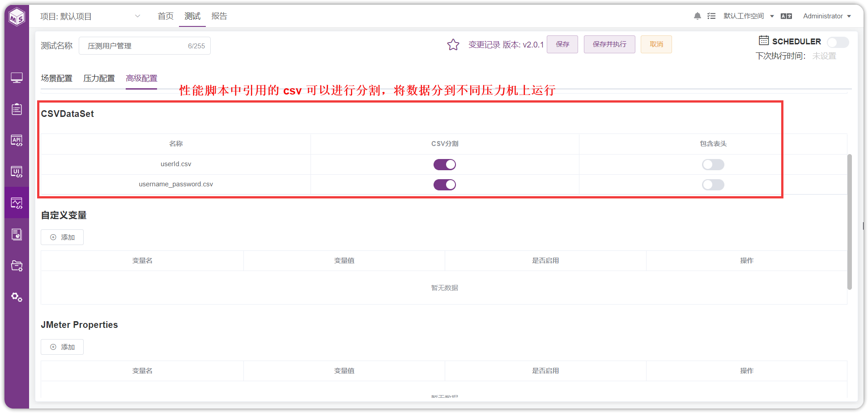Click the 包含表头 column header

point(713,144)
